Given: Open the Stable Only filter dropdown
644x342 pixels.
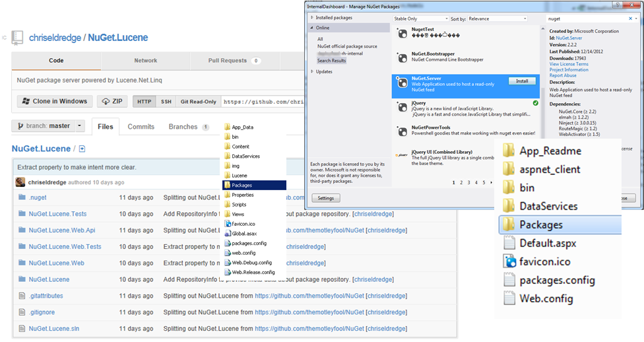Looking at the screenshot, I should (x=420, y=19).
